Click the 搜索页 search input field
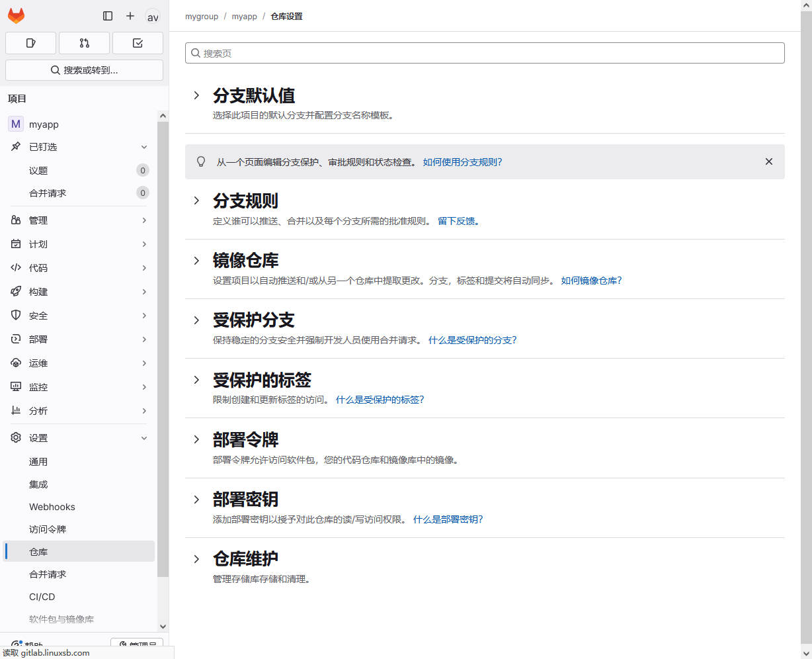The image size is (812, 659). pyautogui.click(x=485, y=53)
